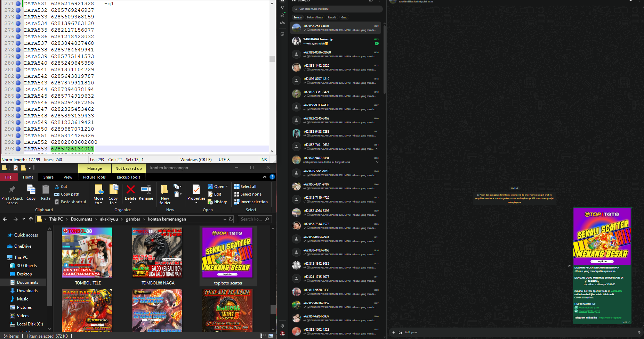Expand the Delete options dropdown arrow

(131, 203)
